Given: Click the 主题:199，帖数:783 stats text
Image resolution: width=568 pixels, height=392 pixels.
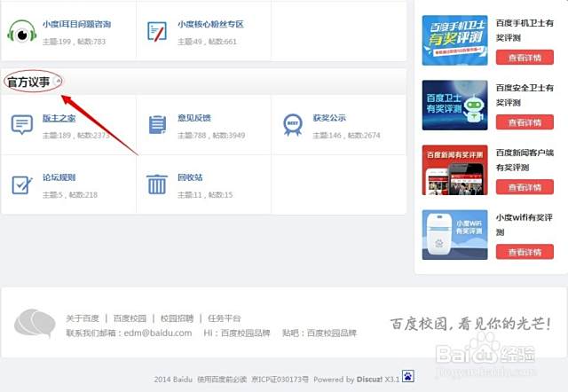Looking at the screenshot, I should click(x=74, y=42).
